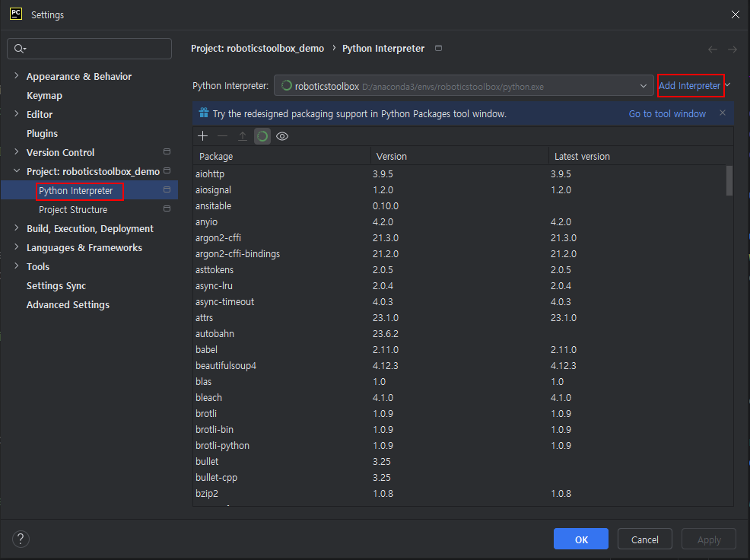Expand Build, Execution, Deployment section
Image resolution: width=750 pixels, height=560 pixels.
(x=17, y=228)
